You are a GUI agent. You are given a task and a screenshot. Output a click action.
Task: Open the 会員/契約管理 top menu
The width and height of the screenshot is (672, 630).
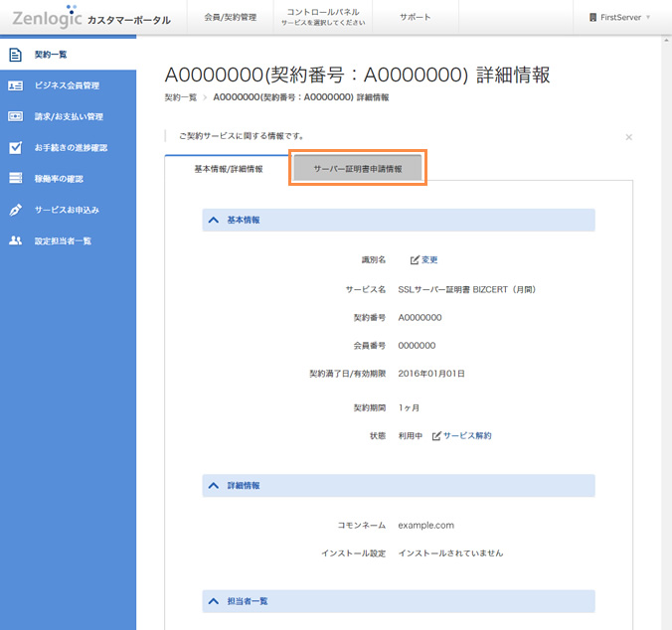pos(230,18)
